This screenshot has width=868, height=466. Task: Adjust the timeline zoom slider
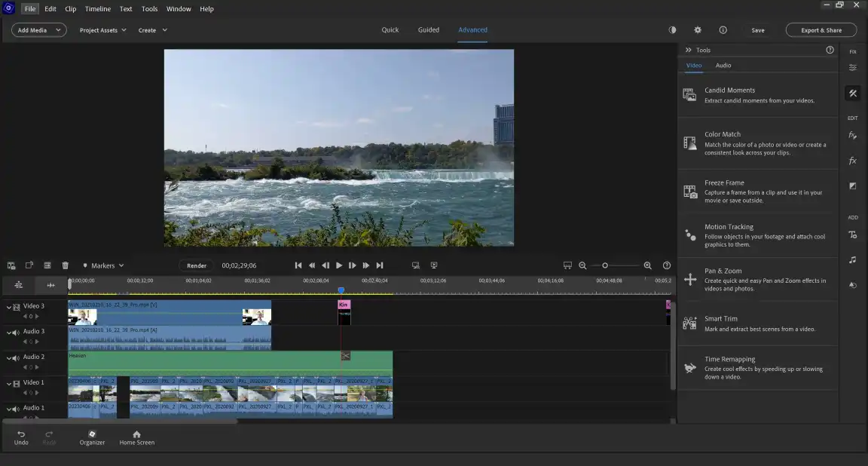pos(605,265)
